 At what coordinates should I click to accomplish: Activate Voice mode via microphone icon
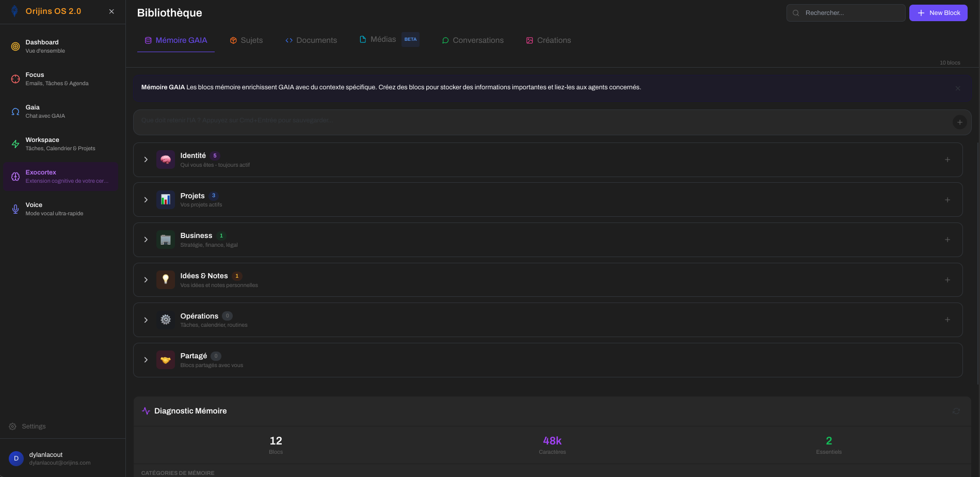(15, 209)
